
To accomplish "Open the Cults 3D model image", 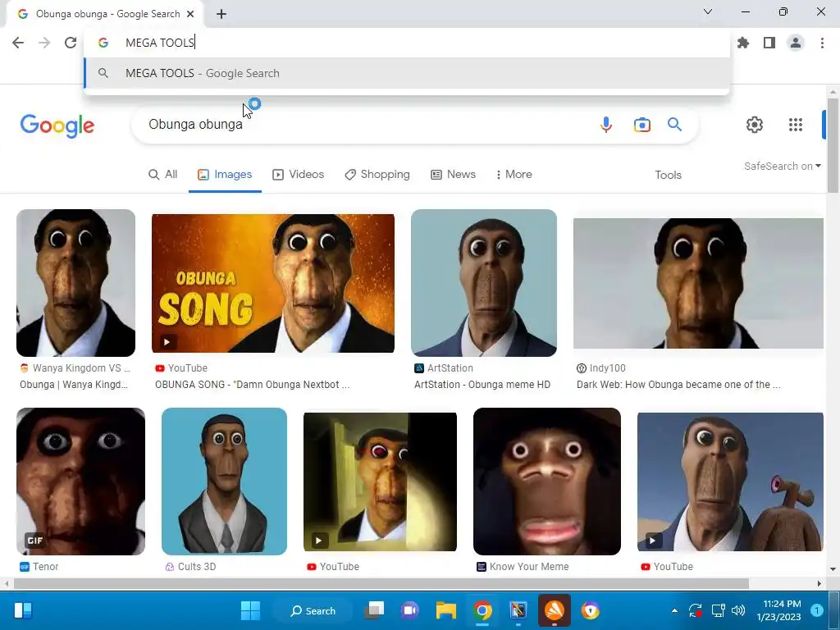I will point(224,482).
